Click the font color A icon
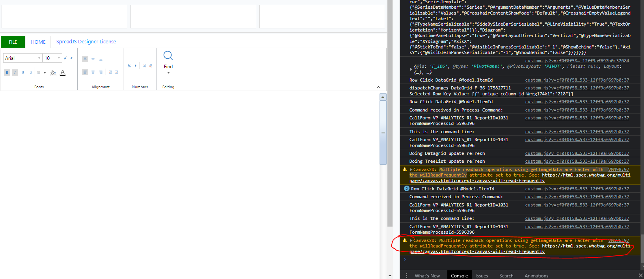The width and height of the screenshot is (644, 279). click(x=63, y=73)
